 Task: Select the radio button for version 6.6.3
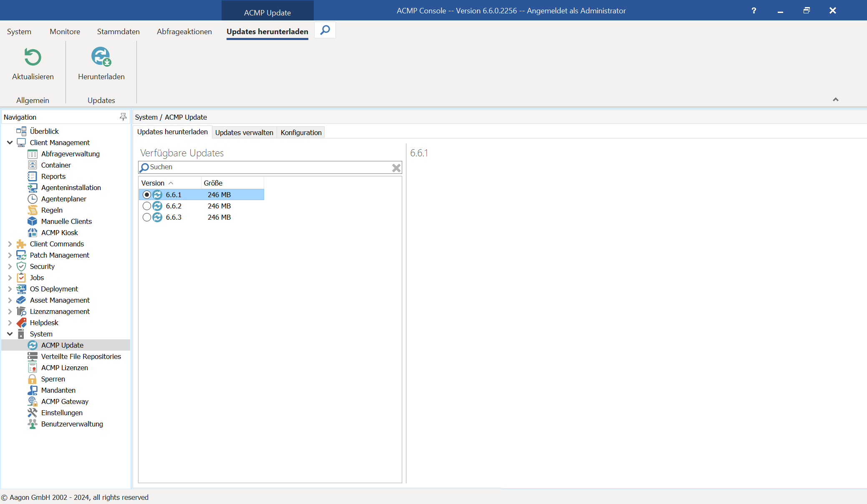pos(147,217)
